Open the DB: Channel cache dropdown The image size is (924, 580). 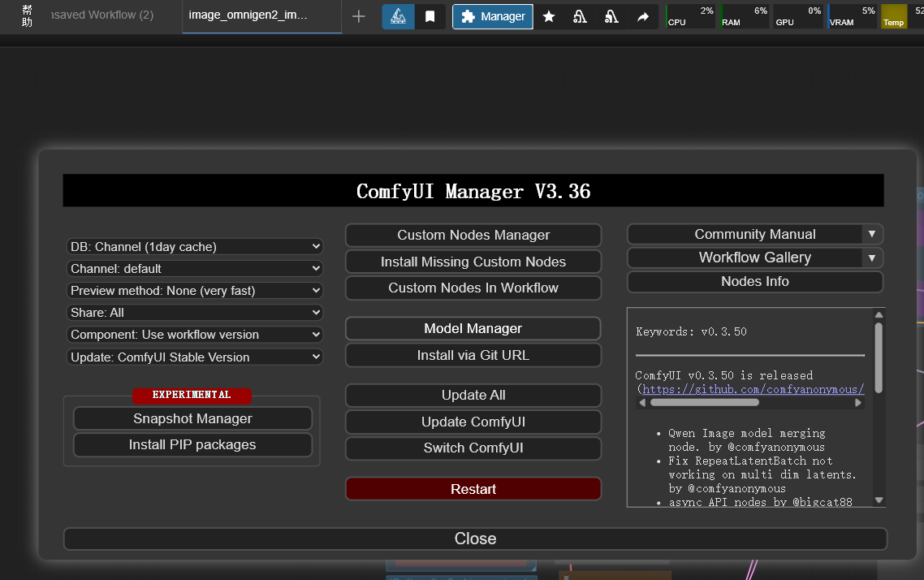click(195, 246)
